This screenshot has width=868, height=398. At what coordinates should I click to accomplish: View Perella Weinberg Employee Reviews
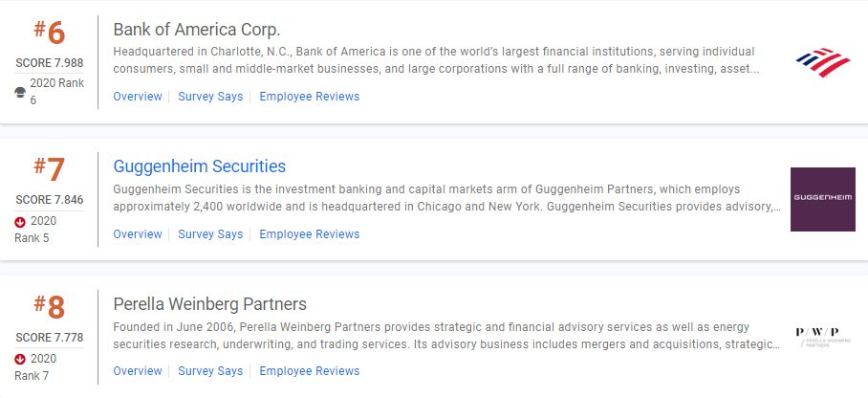(310, 371)
